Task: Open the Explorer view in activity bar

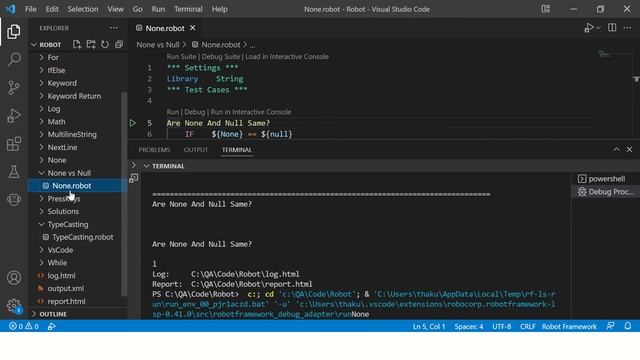Action: [x=13, y=32]
